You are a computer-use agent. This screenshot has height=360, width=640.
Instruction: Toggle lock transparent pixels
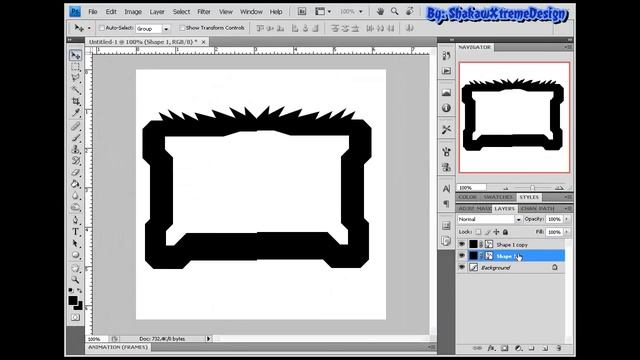coord(478,232)
